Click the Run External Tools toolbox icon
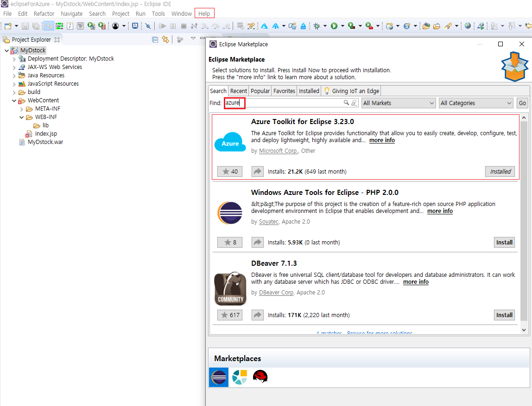Image resolution: width=532 pixels, height=406 pixels. 369,26
